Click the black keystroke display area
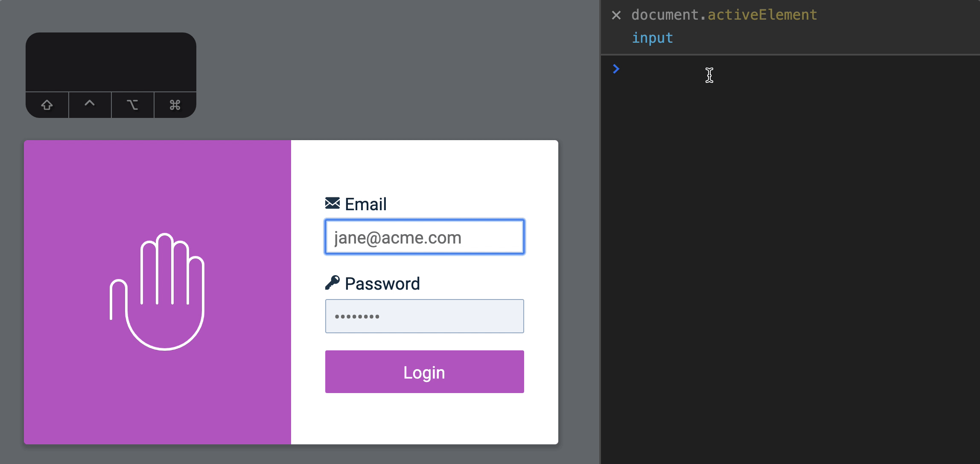The width and height of the screenshot is (980, 464). point(111,62)
